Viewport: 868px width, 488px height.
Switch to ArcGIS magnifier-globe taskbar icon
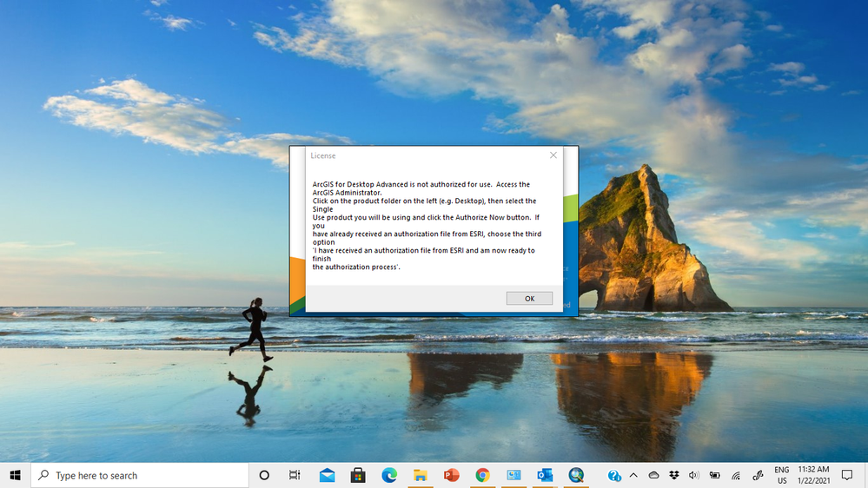[576, 475]
